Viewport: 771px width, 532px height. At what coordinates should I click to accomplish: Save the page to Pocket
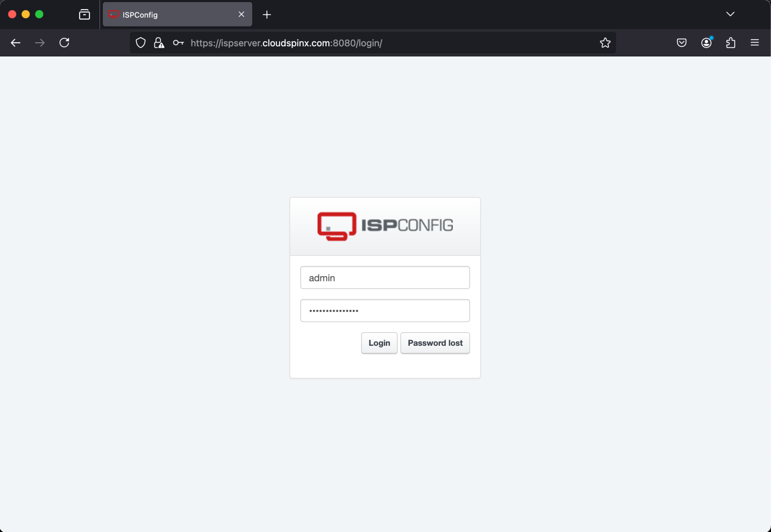click(681, 43)
